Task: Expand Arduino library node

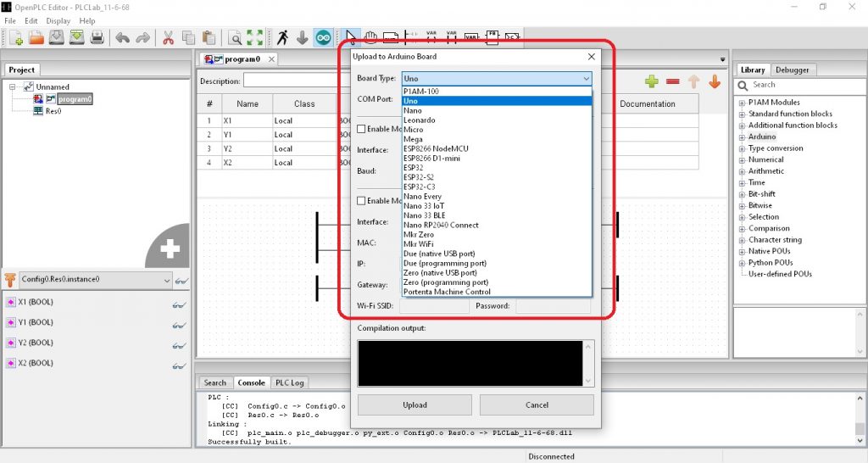Action: [x=742, y=137]
